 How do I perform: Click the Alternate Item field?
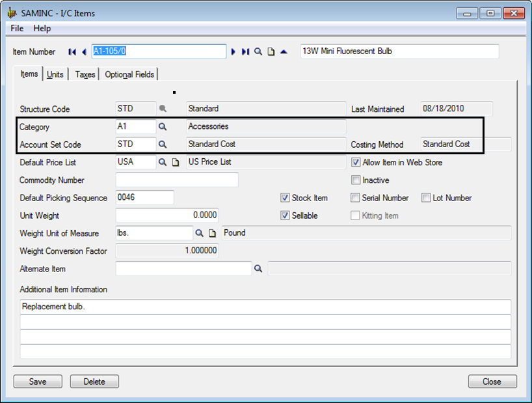pos(183,268)
